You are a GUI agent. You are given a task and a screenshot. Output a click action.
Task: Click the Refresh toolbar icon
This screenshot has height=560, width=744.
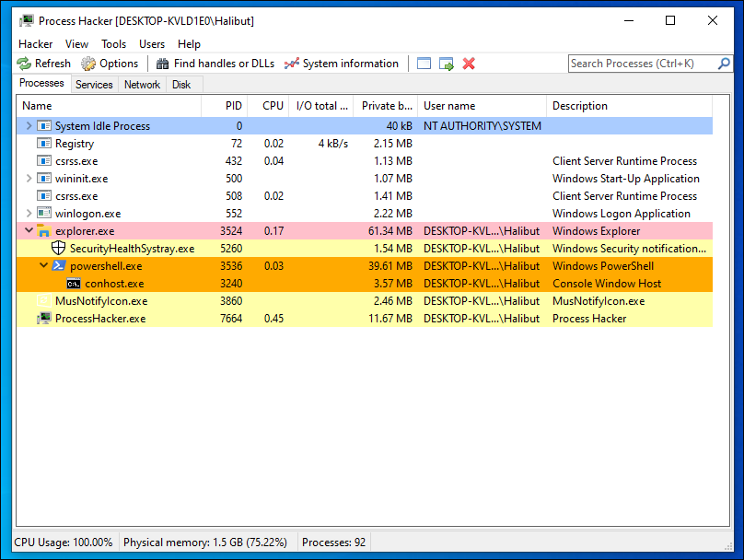point(24,64)
